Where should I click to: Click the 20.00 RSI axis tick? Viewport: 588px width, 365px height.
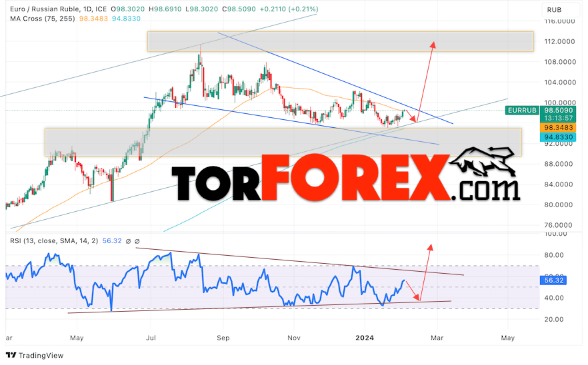point(554,319)
